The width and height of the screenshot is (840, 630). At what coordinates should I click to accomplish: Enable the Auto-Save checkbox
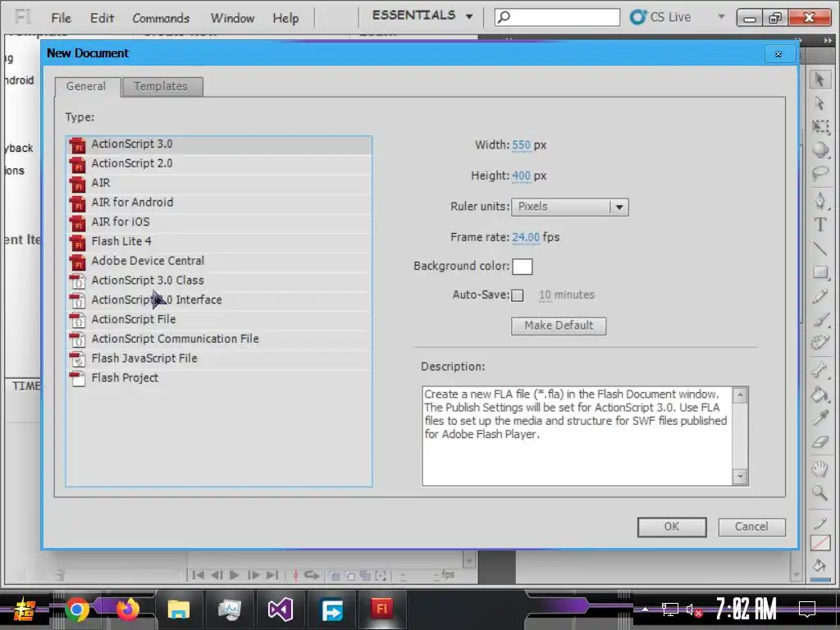517,295
